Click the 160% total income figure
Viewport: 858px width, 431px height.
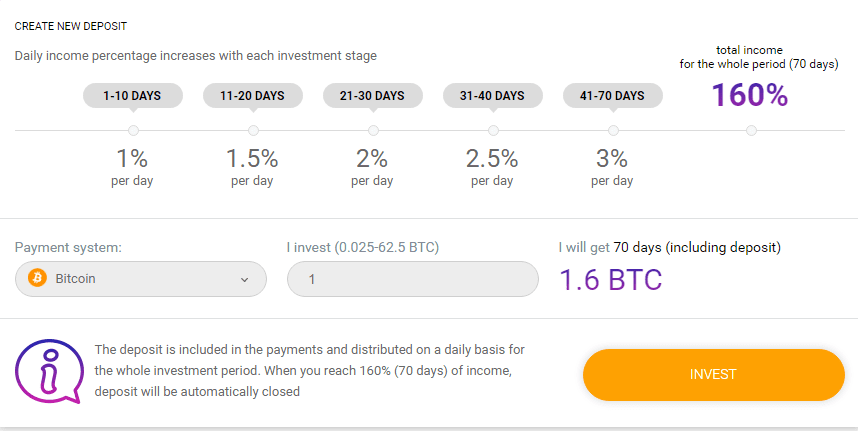[x=750, y=95]
